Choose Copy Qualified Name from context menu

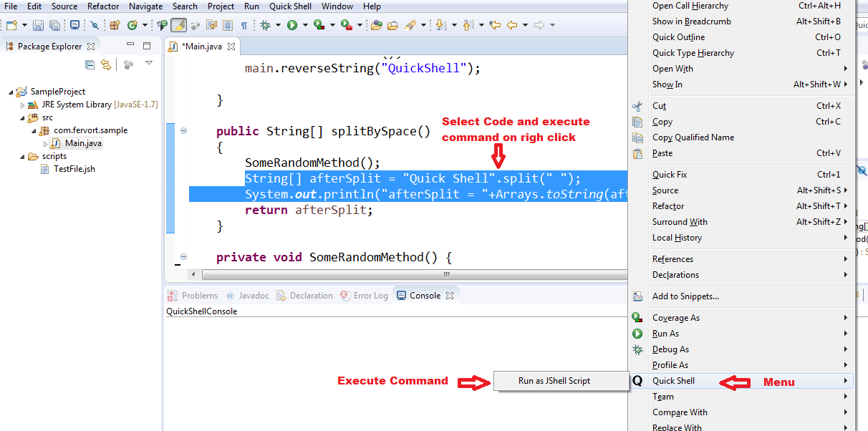tap(741, 137)
